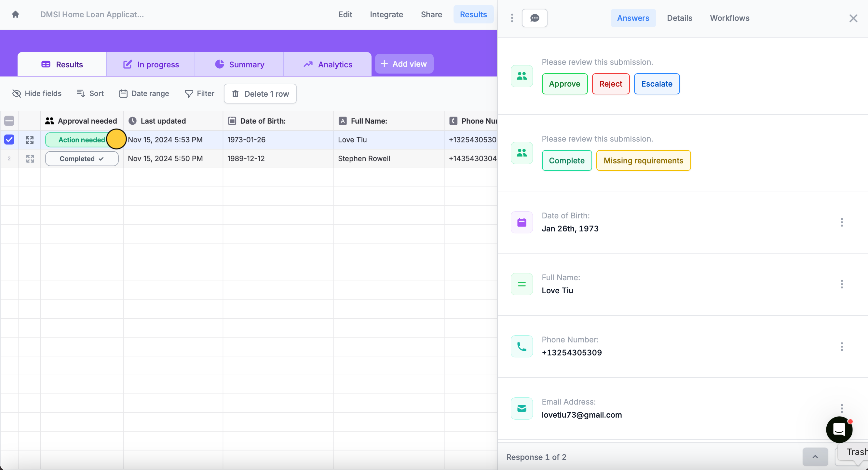This screenshot has height=470, width=868.
Task: Select the Love Tiu name cell in the table
Action: pyautogui.click(x=388, y=140)
